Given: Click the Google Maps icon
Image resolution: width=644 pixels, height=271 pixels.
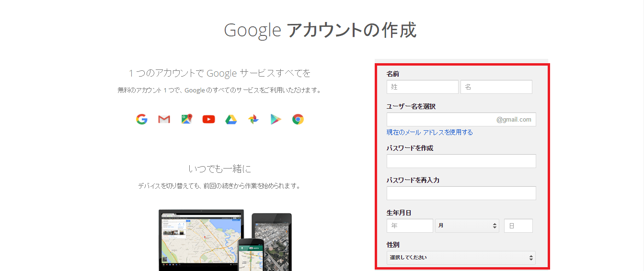Looking at the screenshot, I should pyautogui.click(x=187, y=119).
